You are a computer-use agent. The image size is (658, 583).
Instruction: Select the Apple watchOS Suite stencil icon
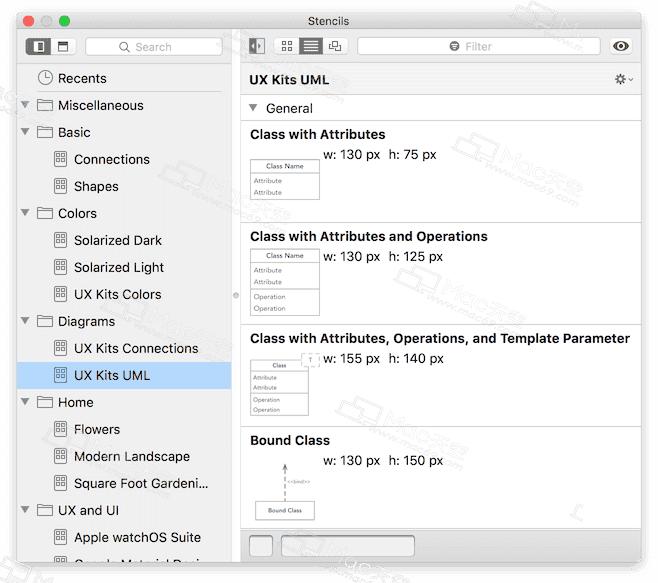(x=60, y=537)
